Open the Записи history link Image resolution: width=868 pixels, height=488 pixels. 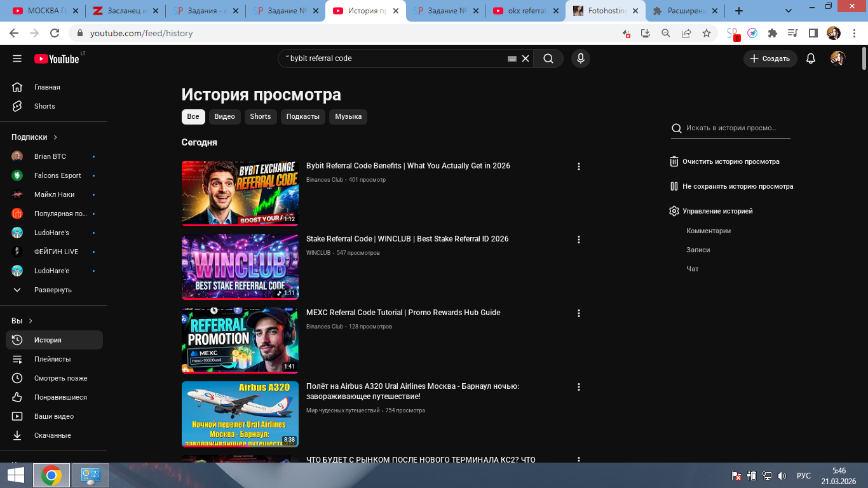(698, 250)
